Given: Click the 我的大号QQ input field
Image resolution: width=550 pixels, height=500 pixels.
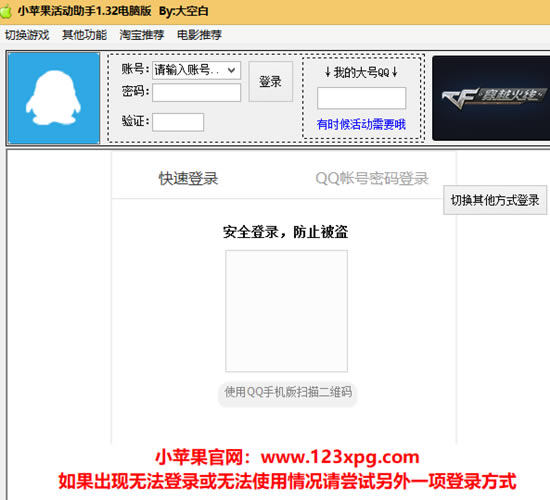Looking at the screenshot, I should pos(361,98).
